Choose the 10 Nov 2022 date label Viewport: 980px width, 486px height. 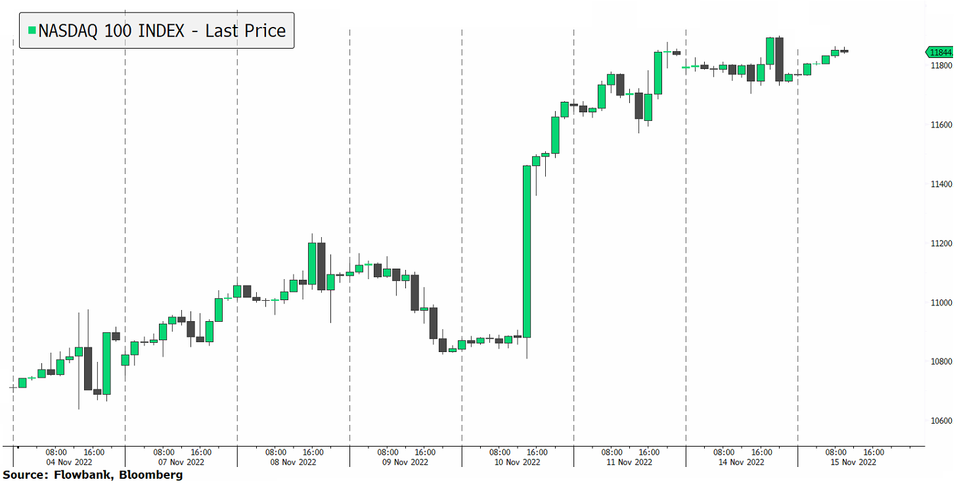click(x=518, y=462)
